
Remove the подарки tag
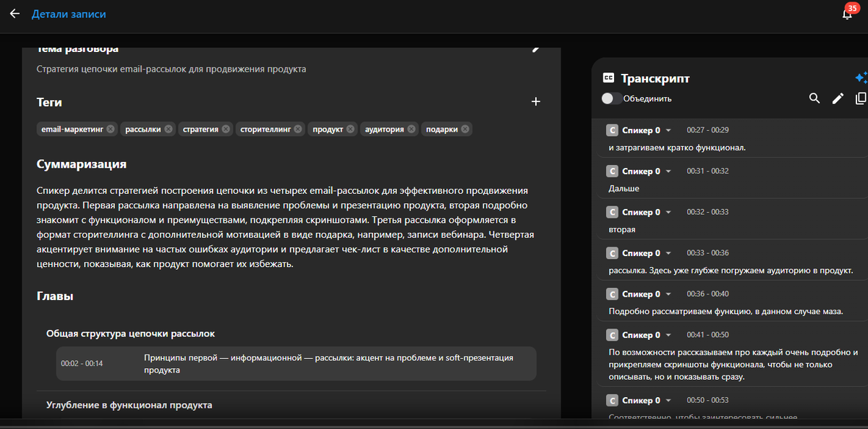click(x=465, y=129)
